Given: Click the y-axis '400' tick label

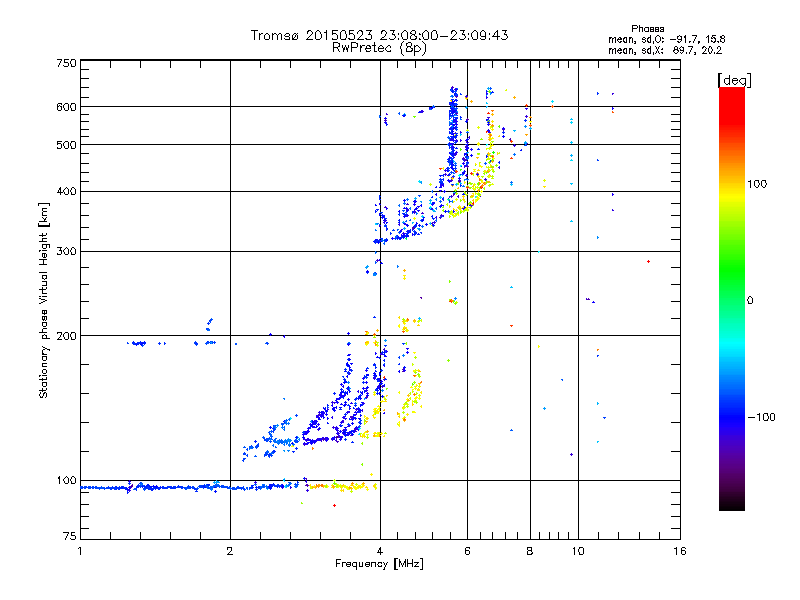Looking at the screenshot, I should pyautogui.click(x=66, y=192).
